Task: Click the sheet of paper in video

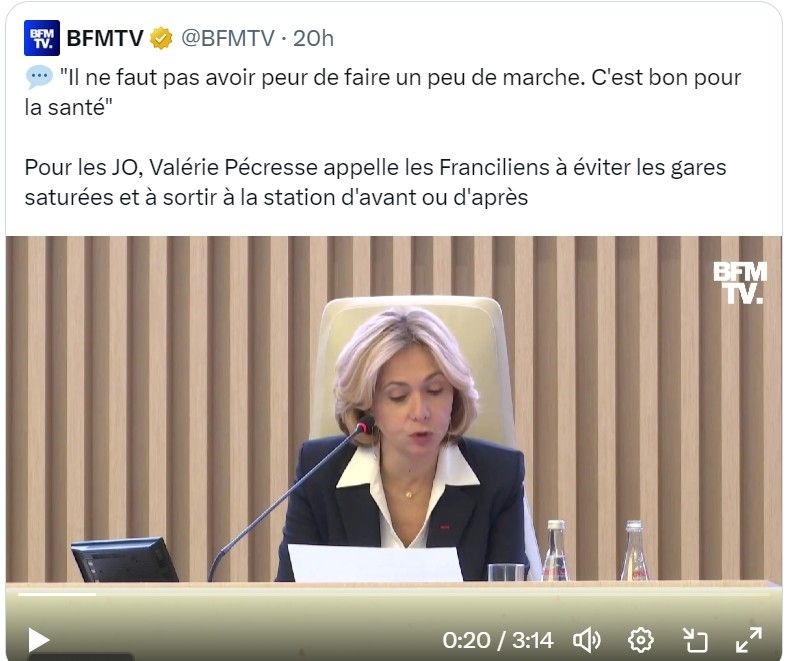Action: click(x=375, y=563)
